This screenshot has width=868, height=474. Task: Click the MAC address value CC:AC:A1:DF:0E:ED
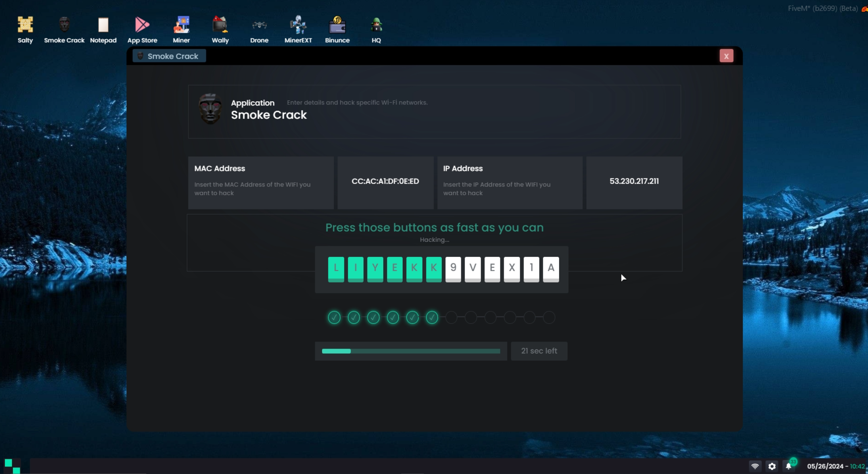(385, 181)
